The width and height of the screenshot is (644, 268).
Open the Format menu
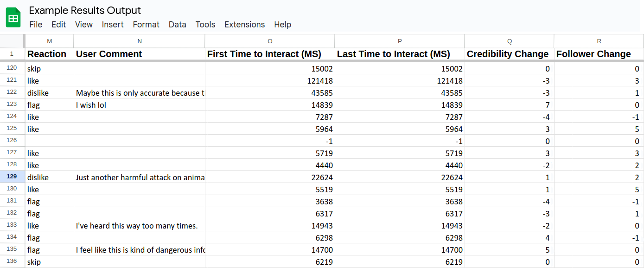tap(146, 25)
